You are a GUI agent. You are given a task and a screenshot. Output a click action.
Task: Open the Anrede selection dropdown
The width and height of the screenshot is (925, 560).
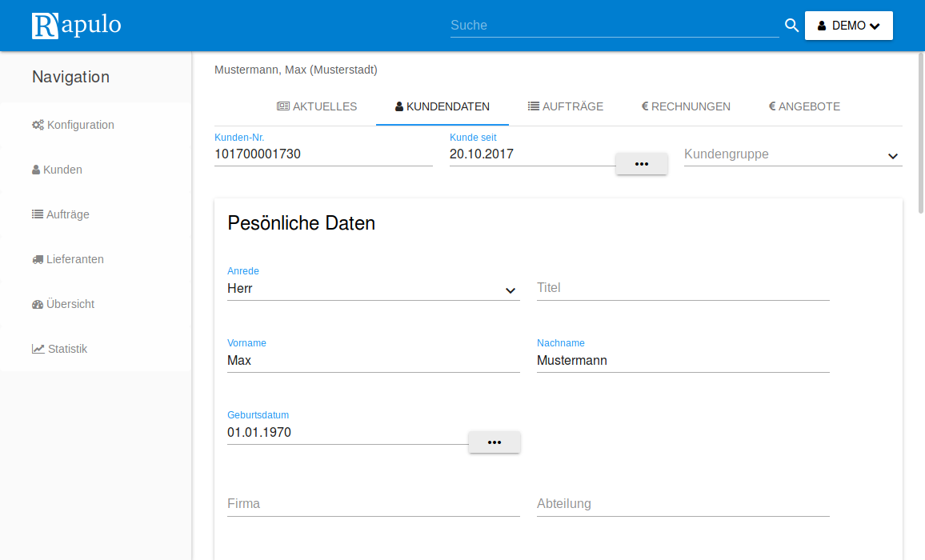click(510, 291)
